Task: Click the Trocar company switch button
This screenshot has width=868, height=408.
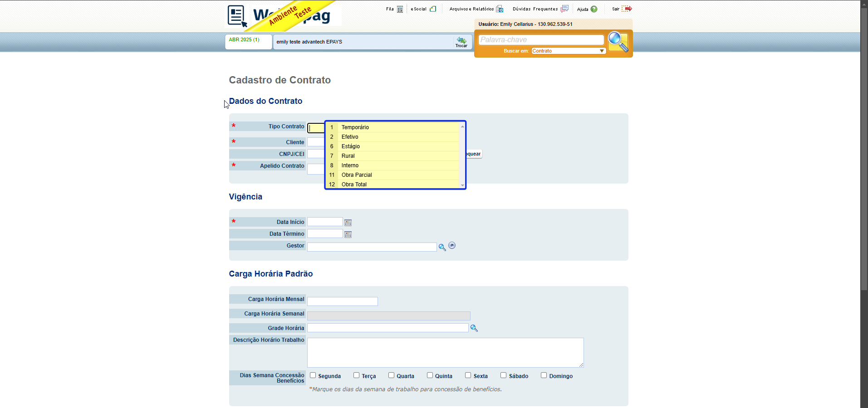Action: (x=461, y=42)
